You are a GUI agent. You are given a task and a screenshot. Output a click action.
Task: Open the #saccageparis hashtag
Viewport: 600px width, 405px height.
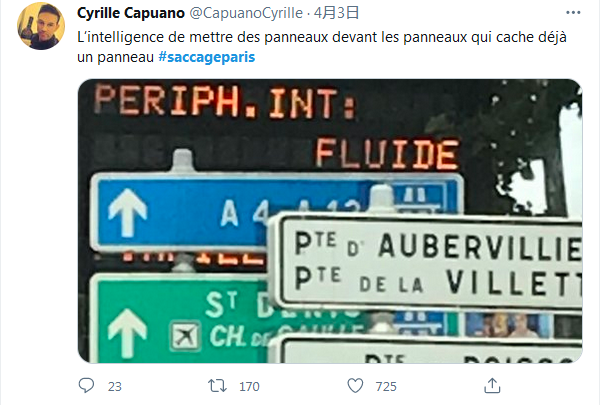click(x=206, y=57)
